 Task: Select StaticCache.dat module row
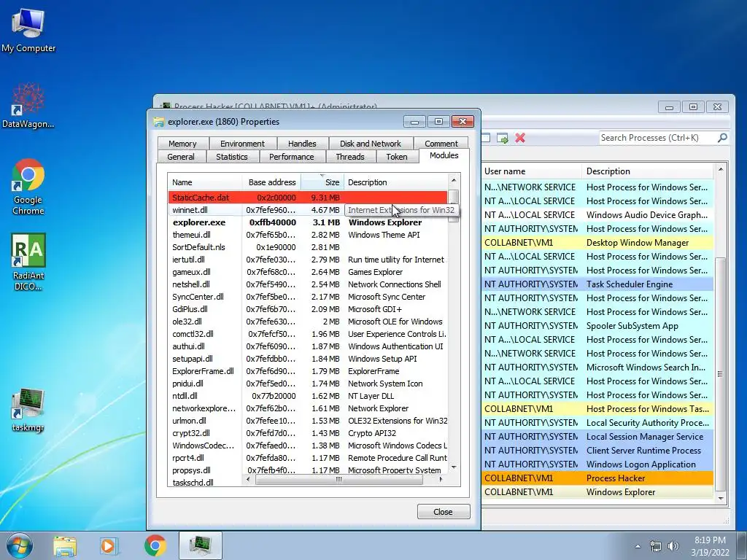point(308,198)
